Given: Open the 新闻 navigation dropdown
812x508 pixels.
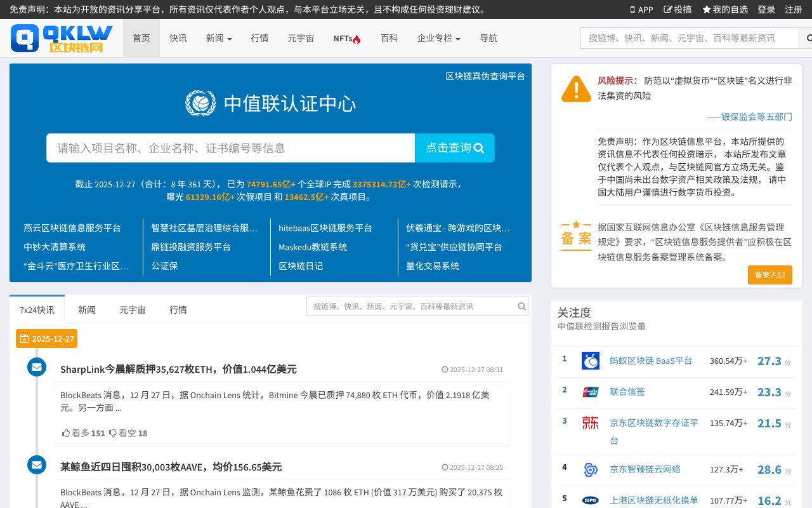Looking at the screenshot, I should (x=218, y=38).
